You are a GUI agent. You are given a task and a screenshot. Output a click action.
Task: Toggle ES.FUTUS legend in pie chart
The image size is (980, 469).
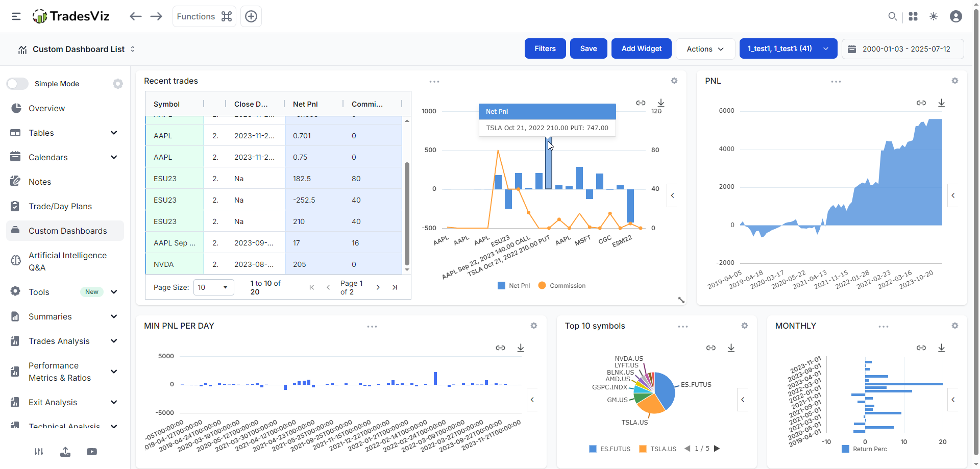610,449
